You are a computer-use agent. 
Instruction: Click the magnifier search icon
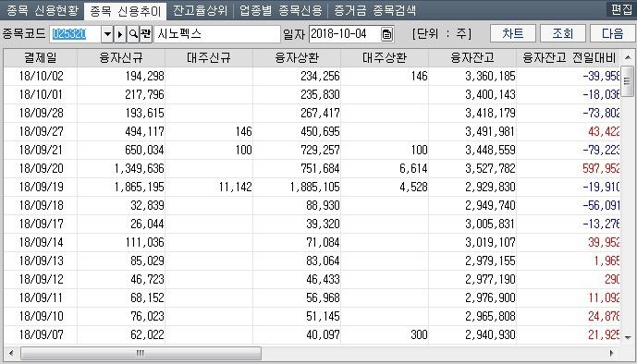(x=133, y=34)
